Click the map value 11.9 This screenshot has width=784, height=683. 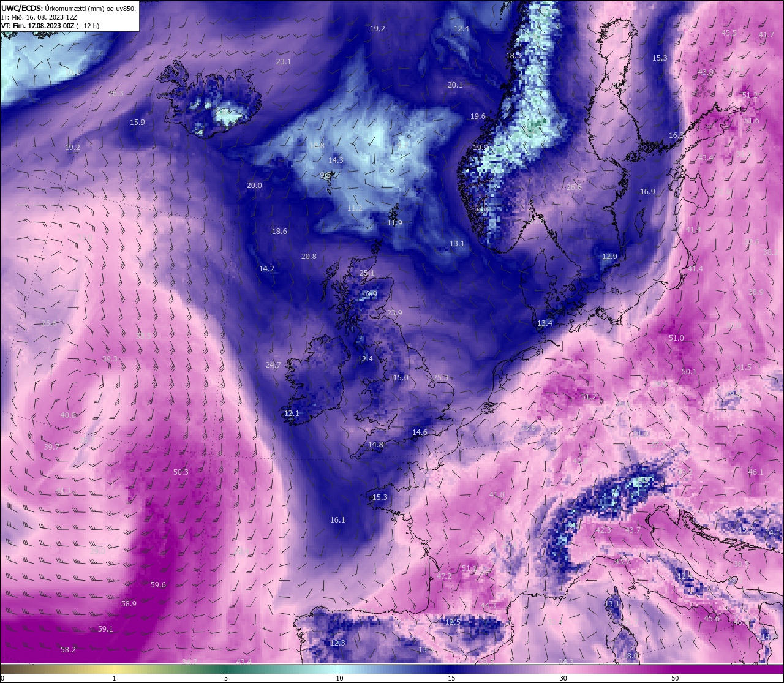click(x=394, y=223)
